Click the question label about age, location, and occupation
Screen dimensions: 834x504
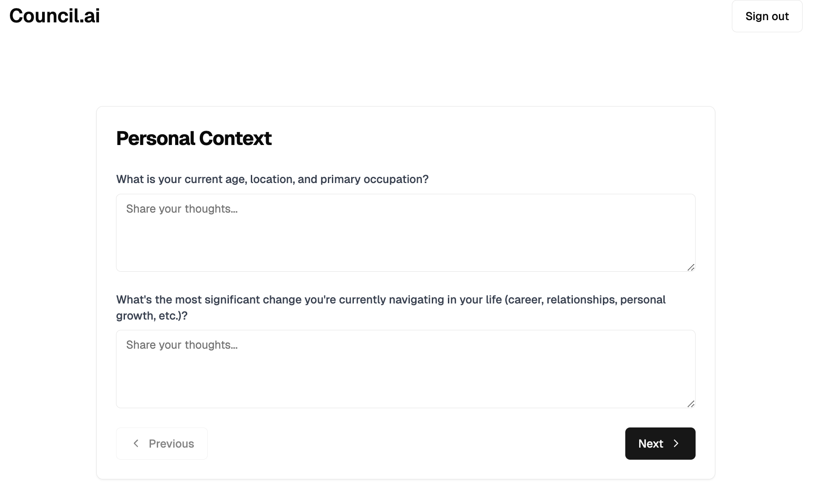pos(272,179)
